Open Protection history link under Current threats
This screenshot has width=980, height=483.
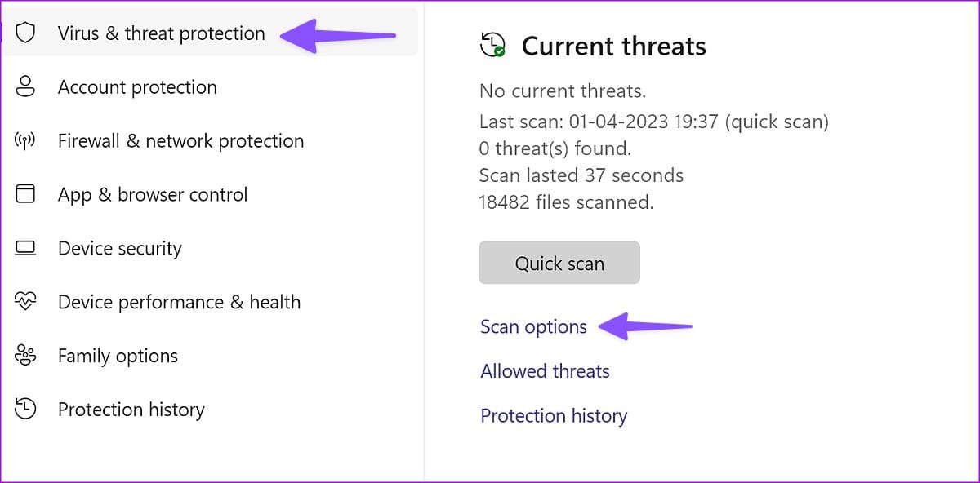tap(554, 416)
